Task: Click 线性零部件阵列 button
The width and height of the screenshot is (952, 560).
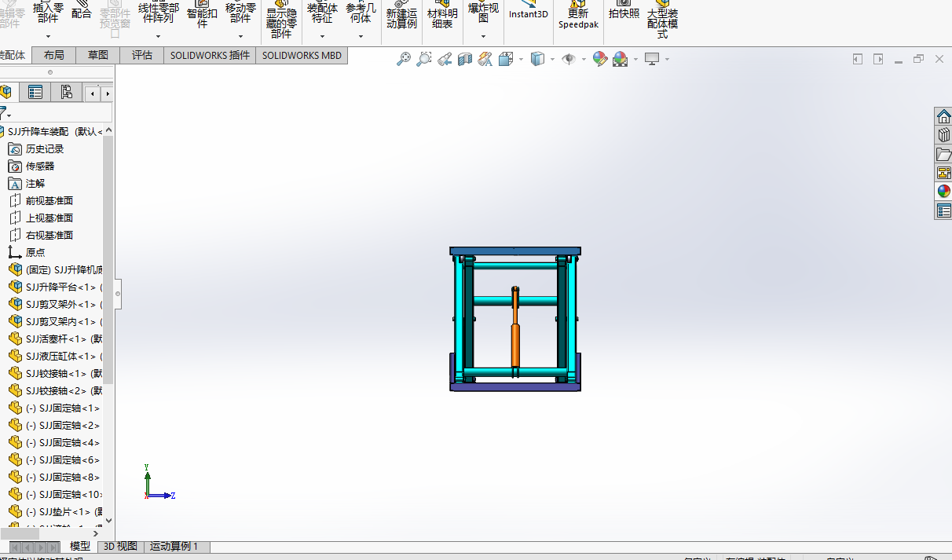Action: pos(159,12)
